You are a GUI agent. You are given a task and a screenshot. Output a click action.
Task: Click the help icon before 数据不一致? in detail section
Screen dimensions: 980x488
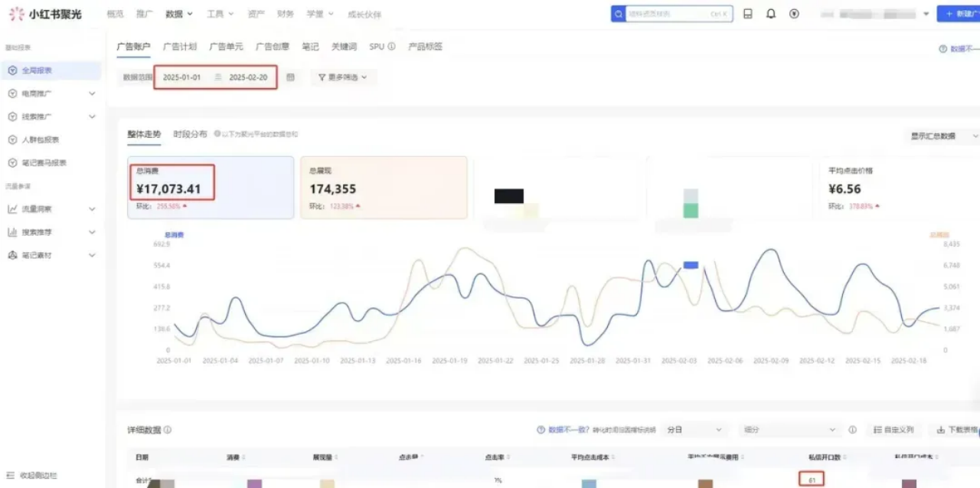coord(541,430)
